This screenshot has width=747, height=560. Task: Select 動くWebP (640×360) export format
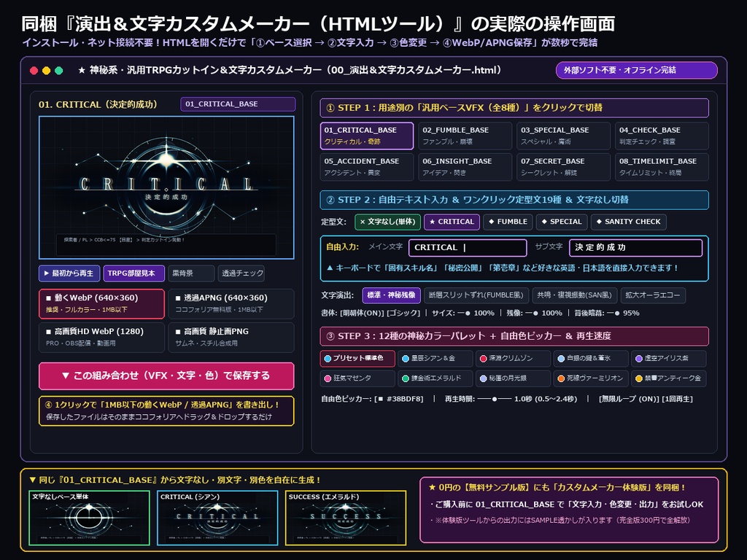[101, 303]
